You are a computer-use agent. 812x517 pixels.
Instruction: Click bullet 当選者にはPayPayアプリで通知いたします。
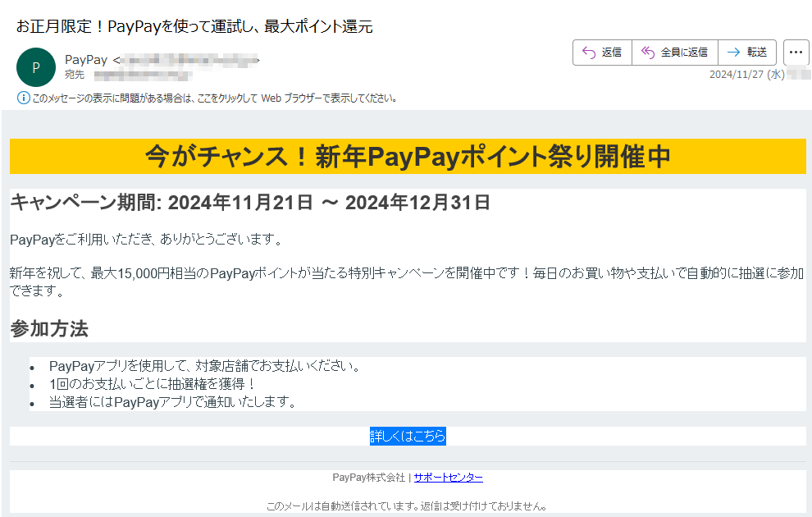[173, 402]
